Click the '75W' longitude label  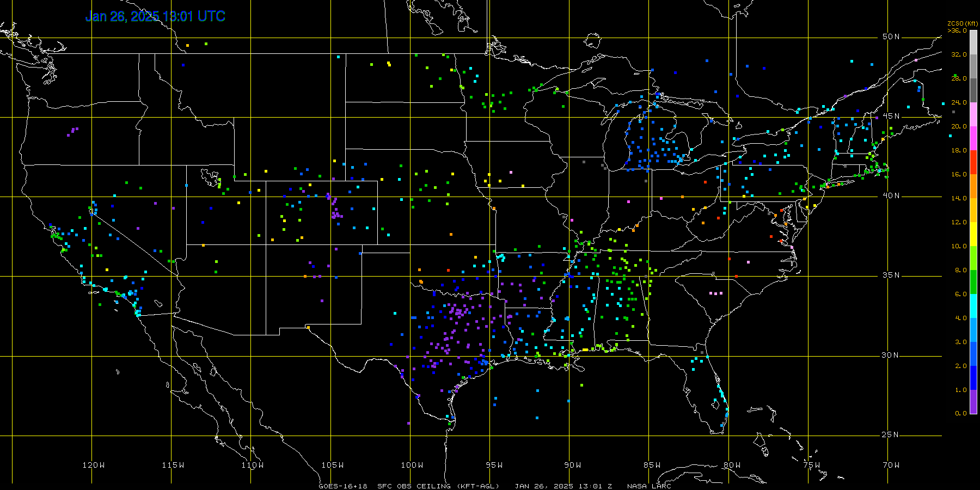click(x=811, y=465)
